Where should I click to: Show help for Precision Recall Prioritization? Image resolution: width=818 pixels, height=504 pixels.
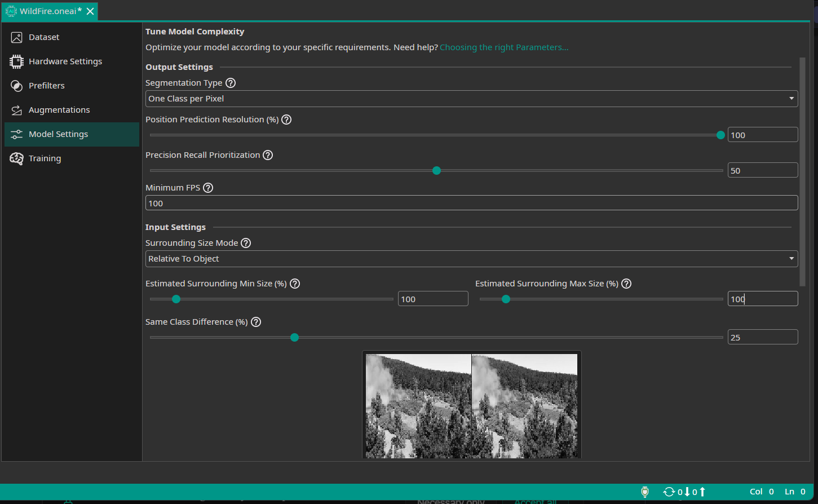[x=268, y=155]
